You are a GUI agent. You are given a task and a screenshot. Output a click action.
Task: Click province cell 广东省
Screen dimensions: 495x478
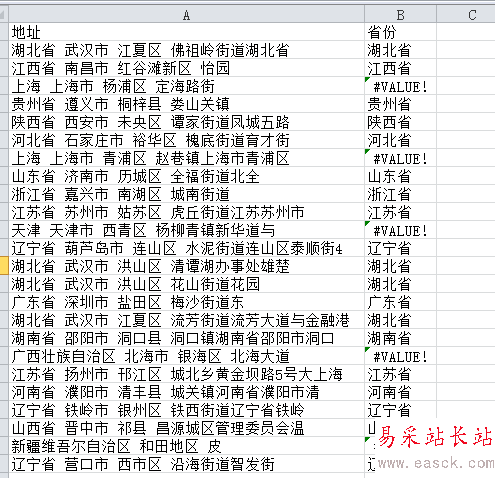(400, 302)
